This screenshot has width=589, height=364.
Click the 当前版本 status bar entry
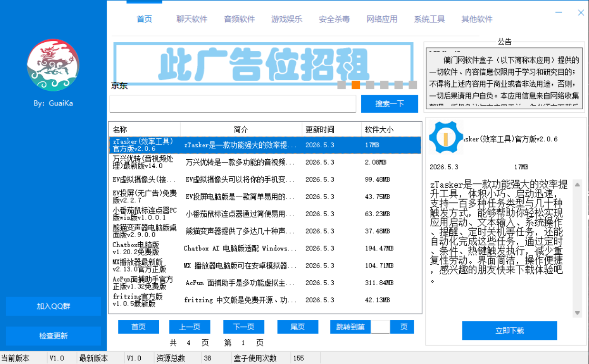coord(16,358)
